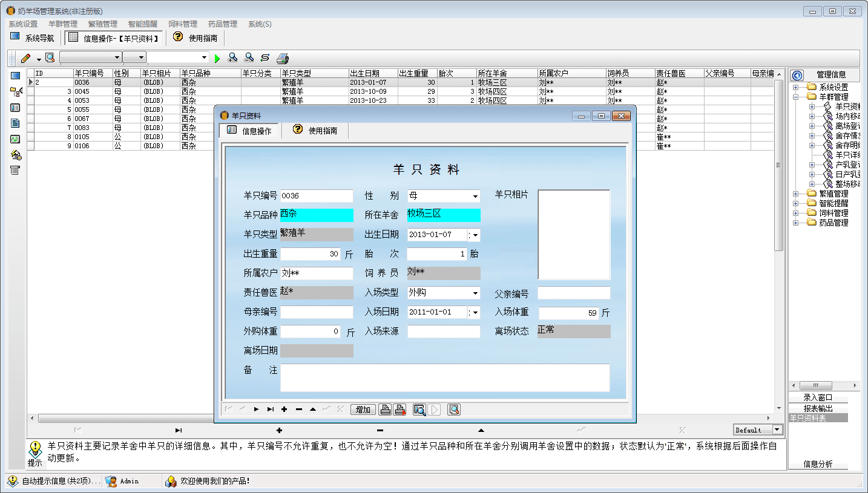
Task: Click the folder tree icon in left sidebar
Action: (16, 92)
